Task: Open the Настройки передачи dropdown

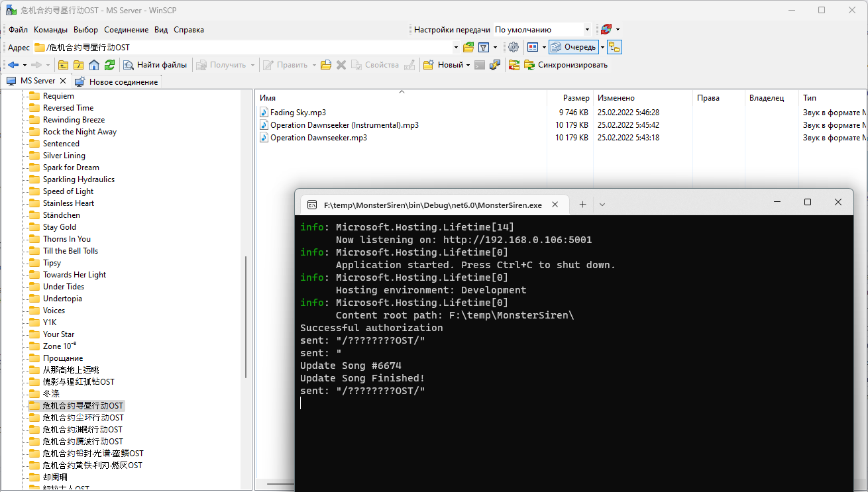Action: click(x=586, y=29)
